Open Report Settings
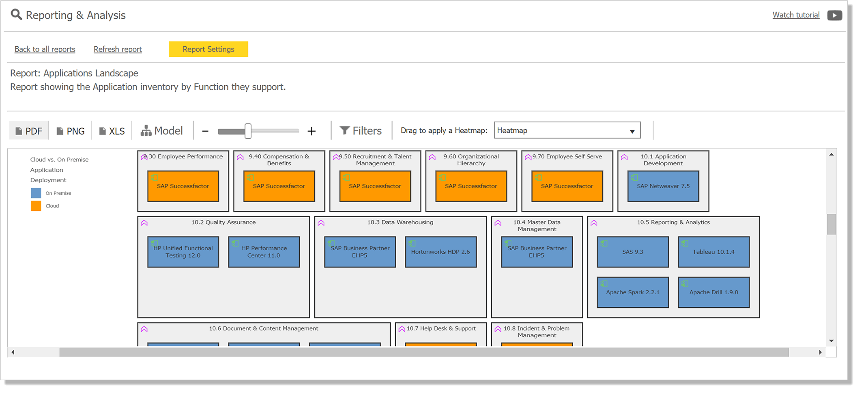868x406 pixels. coord(208,49)
